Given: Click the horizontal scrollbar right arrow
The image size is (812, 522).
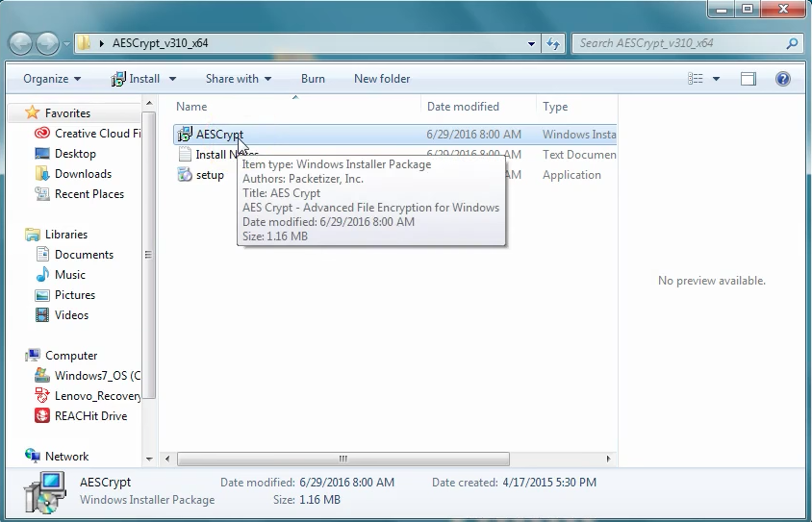Looking at the screenshot, I should [608, 459].
